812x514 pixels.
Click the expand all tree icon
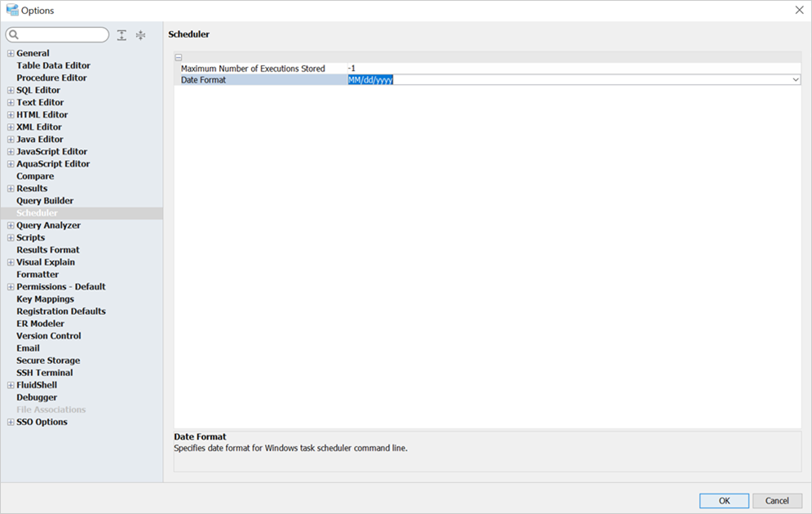tap(121, 35)
